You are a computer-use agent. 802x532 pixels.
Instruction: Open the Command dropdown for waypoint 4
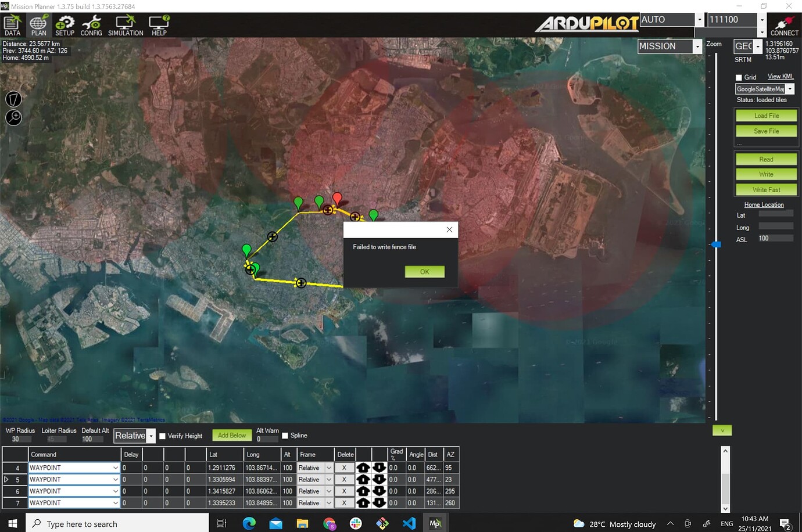116,468
